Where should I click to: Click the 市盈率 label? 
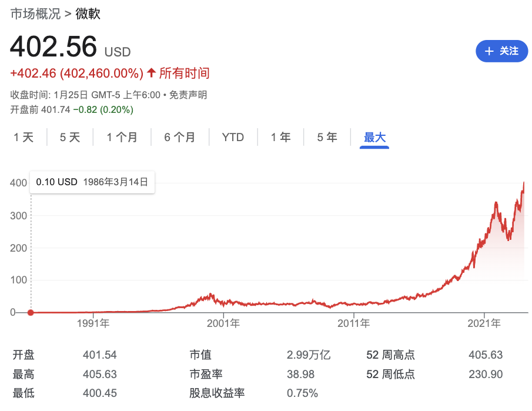coord(206,375)
